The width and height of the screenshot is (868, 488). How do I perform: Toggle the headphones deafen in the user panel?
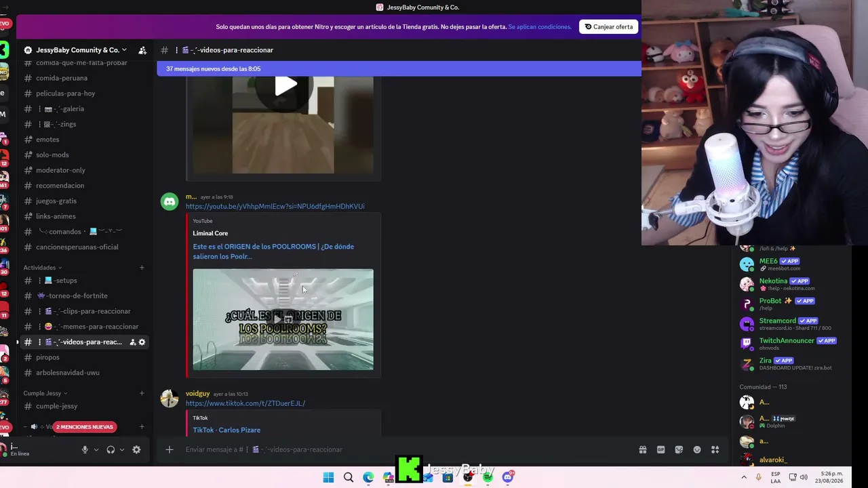tap(111, 449)
